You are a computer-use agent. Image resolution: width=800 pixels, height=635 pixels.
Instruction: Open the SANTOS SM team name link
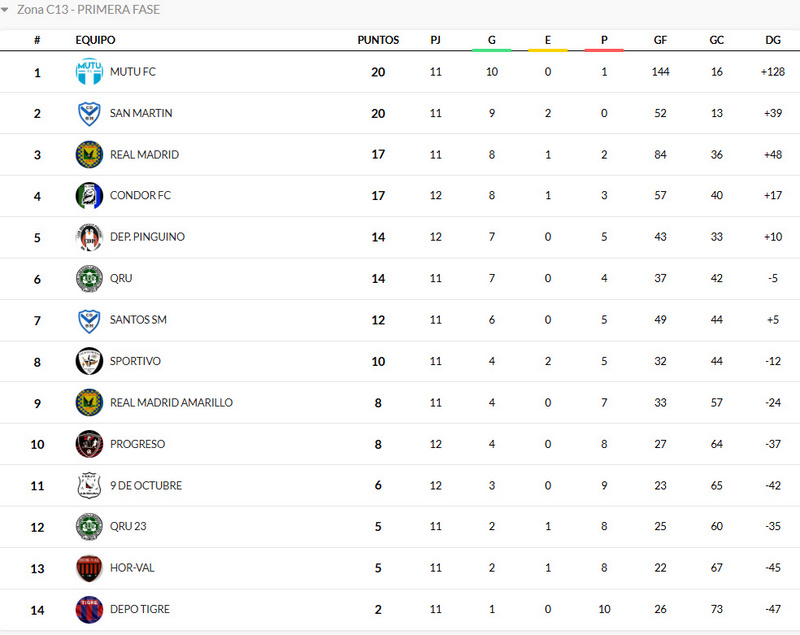click(x=138, y=320)
